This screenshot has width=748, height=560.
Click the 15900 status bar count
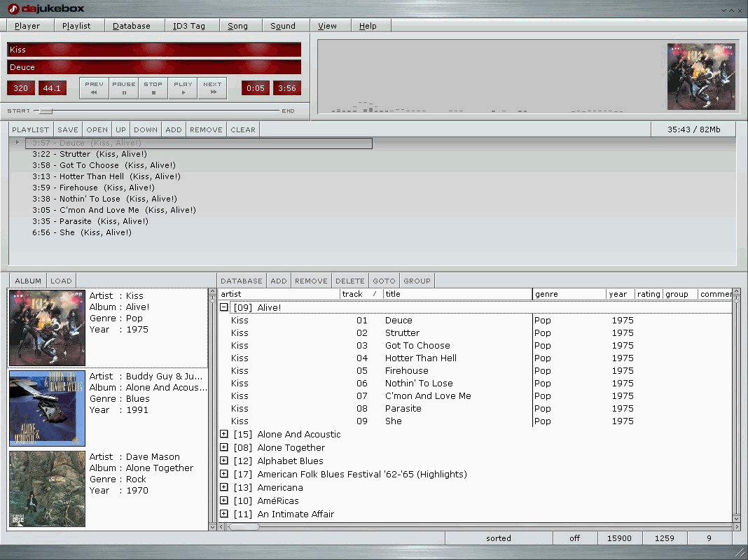tap(619, 538)
